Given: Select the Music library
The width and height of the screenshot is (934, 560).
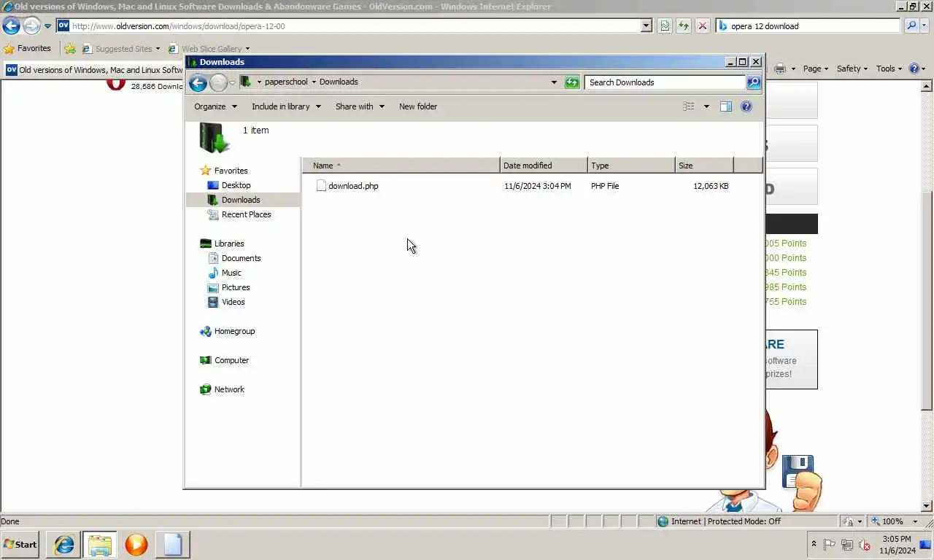Looking at the screenshot, I should click(x=231, y=273).
